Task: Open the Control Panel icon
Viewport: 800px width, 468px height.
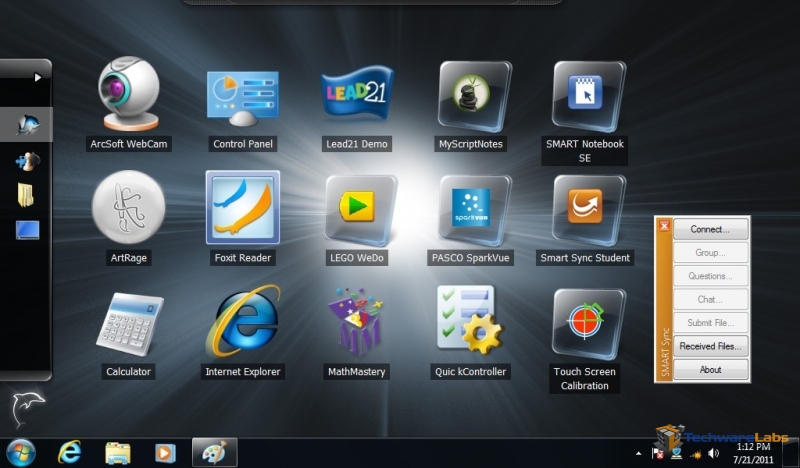Action: 243,98
